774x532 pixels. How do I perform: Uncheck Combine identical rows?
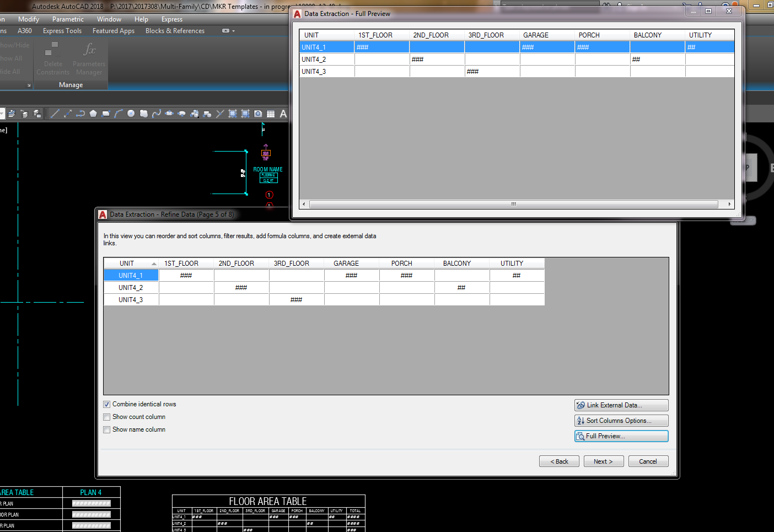tap(106, 404)
